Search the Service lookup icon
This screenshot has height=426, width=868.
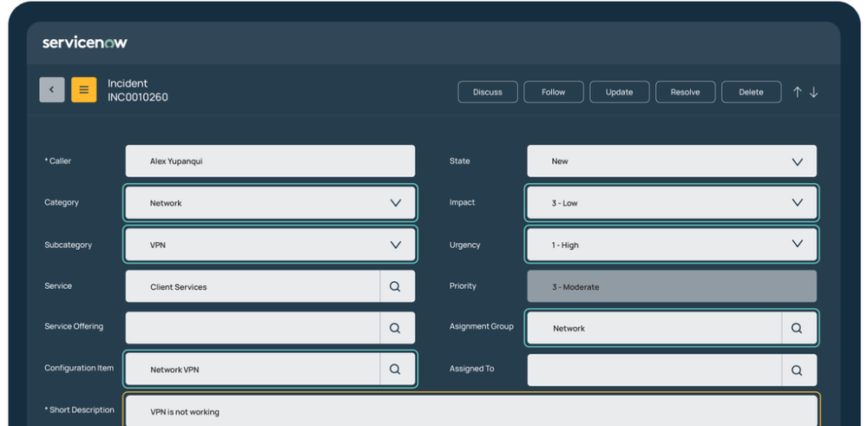[x=395, y=286]
